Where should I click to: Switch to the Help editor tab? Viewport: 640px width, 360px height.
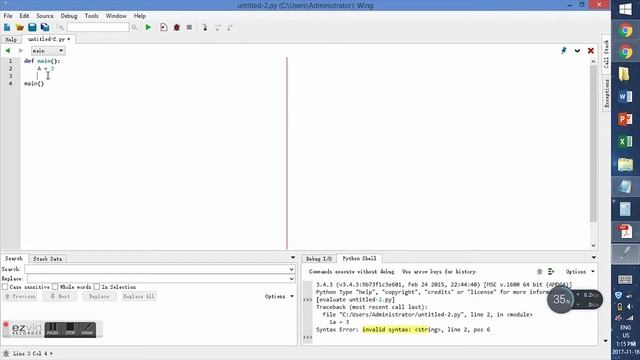pyautogui.click(x=11, y=39)
